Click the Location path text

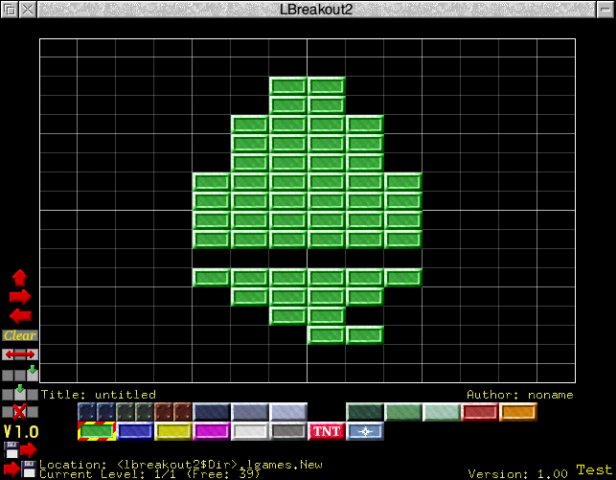coord(181,465)
